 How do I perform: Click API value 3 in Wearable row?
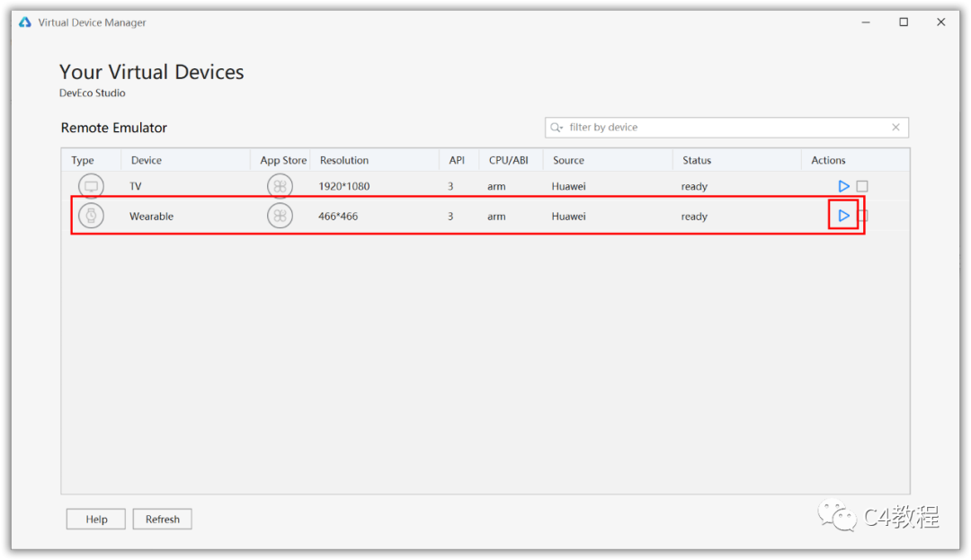point(450,216)
